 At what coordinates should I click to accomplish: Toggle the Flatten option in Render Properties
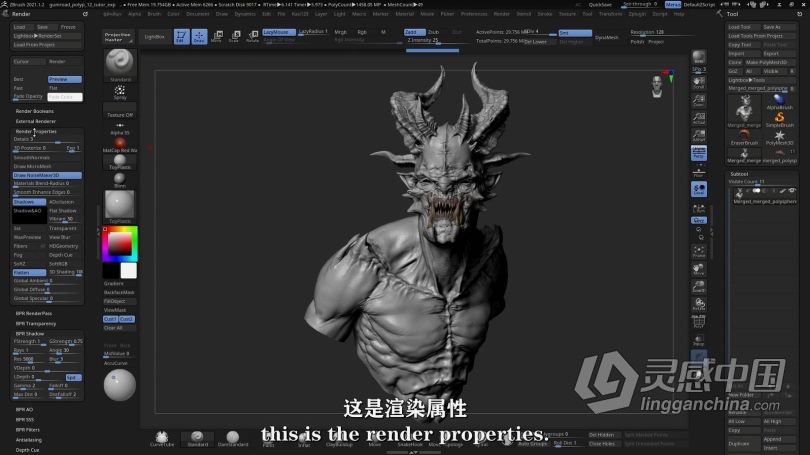(x=29, y=272)
